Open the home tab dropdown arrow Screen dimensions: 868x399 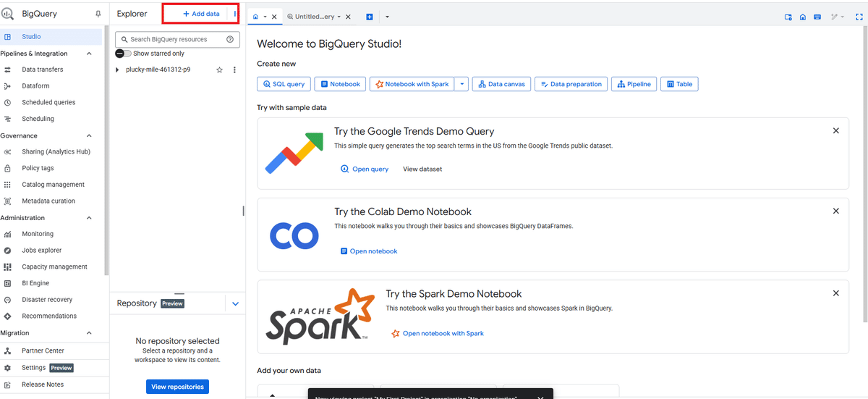(x=265, y=17)
